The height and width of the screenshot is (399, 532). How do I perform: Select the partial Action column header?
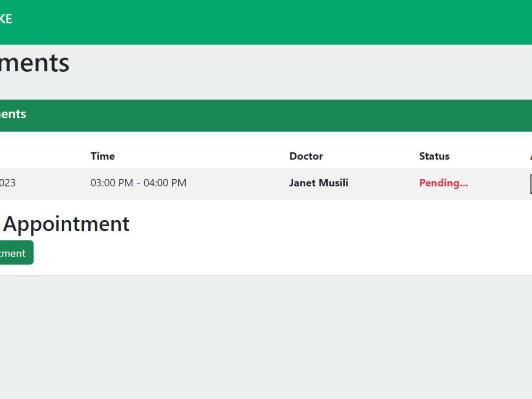click(530, 156)
